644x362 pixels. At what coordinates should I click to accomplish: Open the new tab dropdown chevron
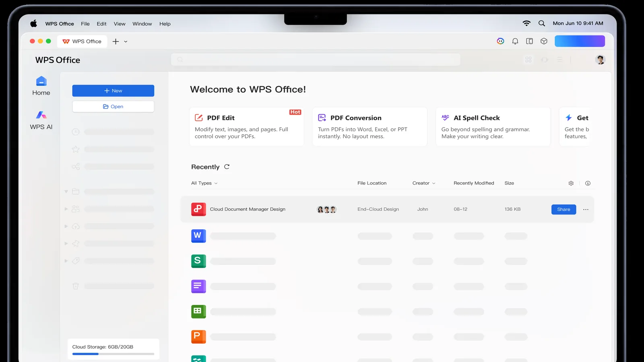click(126, 41)
